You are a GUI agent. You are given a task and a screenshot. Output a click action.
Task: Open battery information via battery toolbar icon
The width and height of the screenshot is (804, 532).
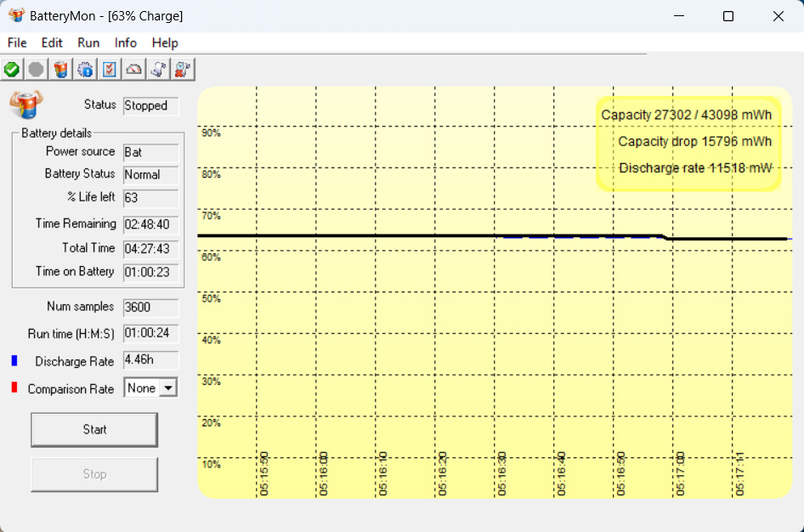coord(61,70)
